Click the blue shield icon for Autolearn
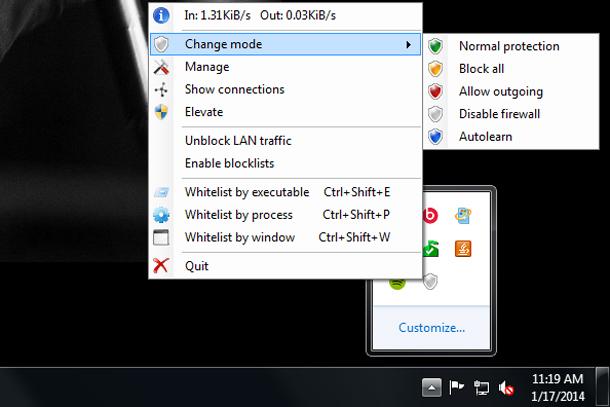 click(x=436, y=137)
